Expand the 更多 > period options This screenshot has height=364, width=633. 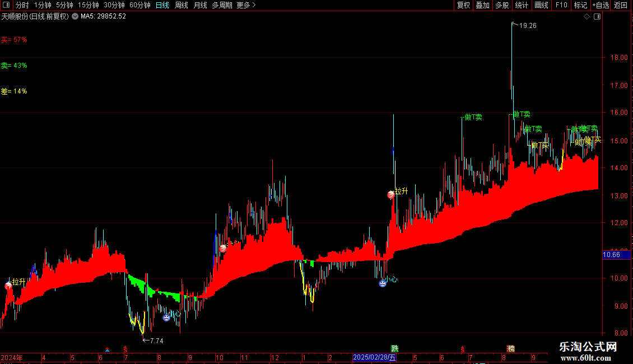246,5
